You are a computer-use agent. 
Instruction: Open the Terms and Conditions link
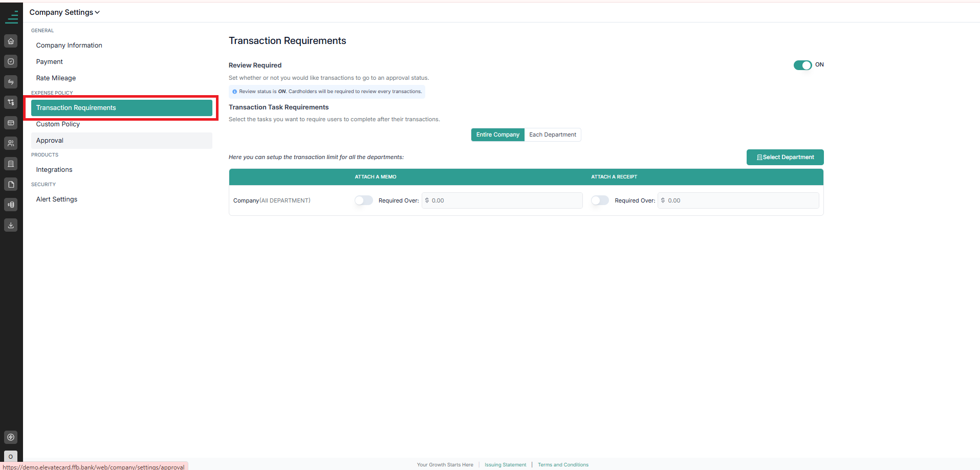click(x=563, y=465)
